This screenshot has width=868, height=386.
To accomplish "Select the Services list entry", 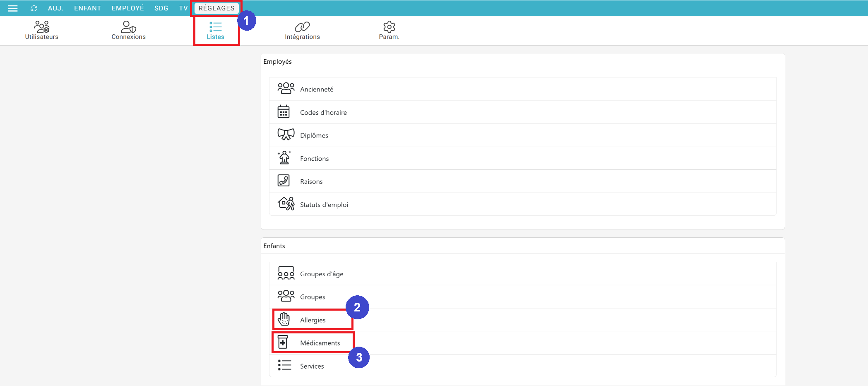I will coord(312,366).
